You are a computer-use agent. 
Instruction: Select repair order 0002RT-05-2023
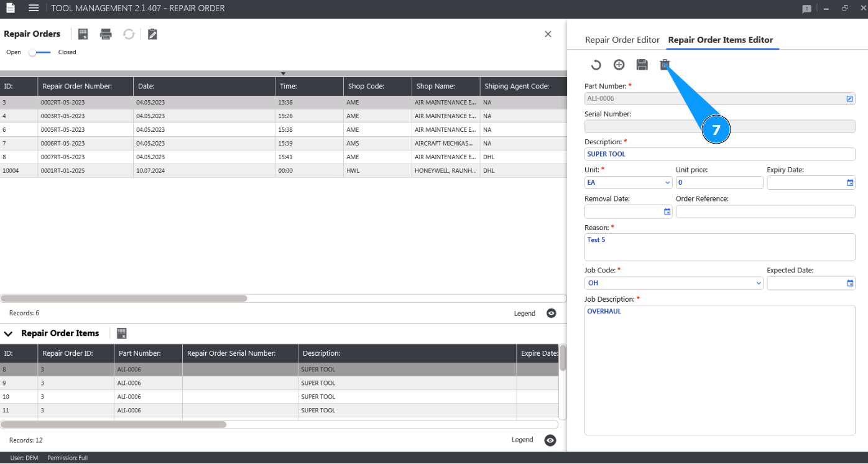(x=284, y=103)
